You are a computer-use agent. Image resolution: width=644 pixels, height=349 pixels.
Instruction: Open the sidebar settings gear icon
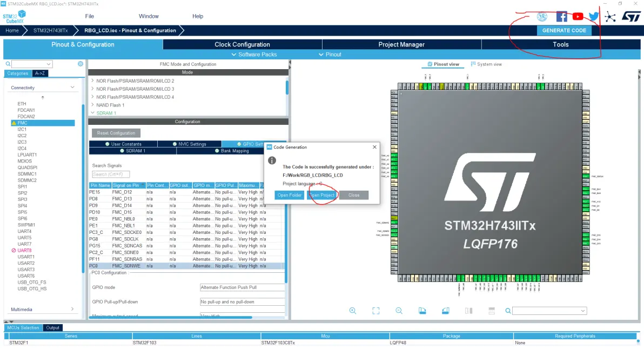tap(81, 64)
